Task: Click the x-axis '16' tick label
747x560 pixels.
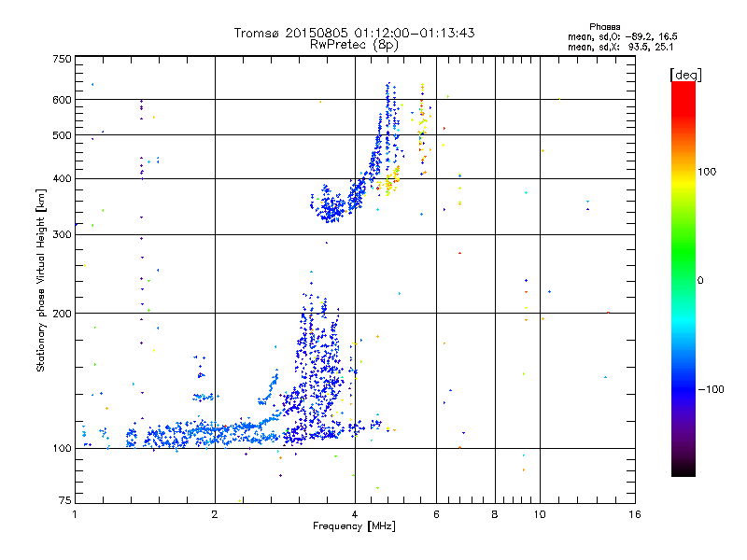Action: pos(635,514)
